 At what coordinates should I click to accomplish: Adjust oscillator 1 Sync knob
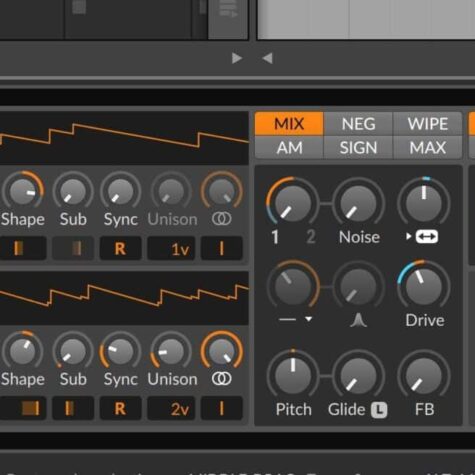[121, 191]
